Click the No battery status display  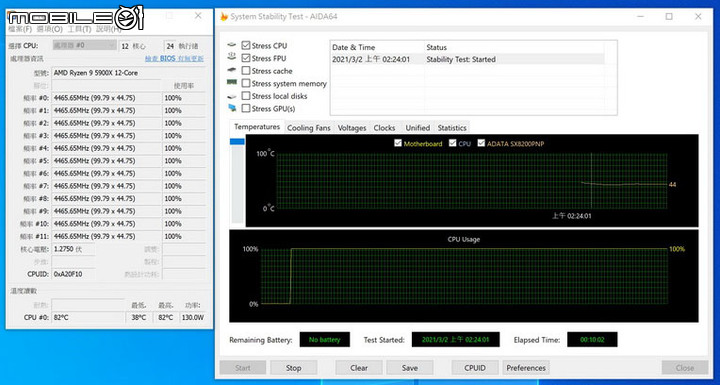coord(325,340)
